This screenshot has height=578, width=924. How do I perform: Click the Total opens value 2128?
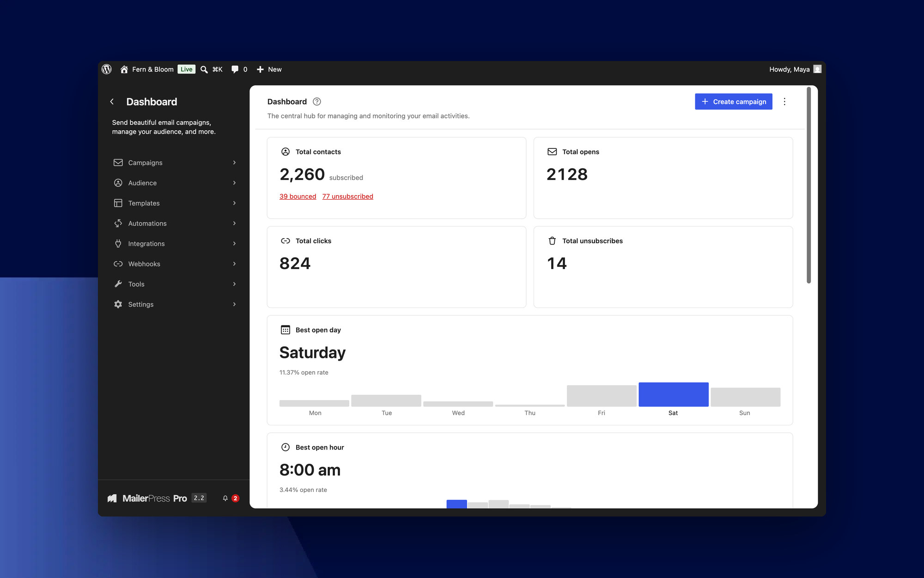(567, 174)
